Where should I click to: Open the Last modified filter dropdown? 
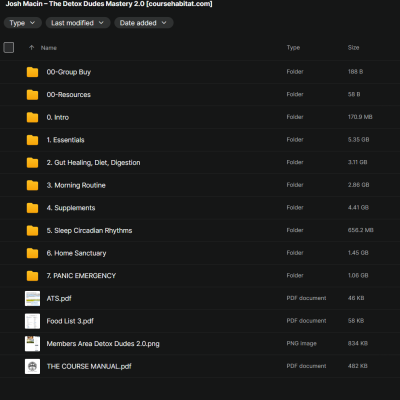click(x=78, y=23)
